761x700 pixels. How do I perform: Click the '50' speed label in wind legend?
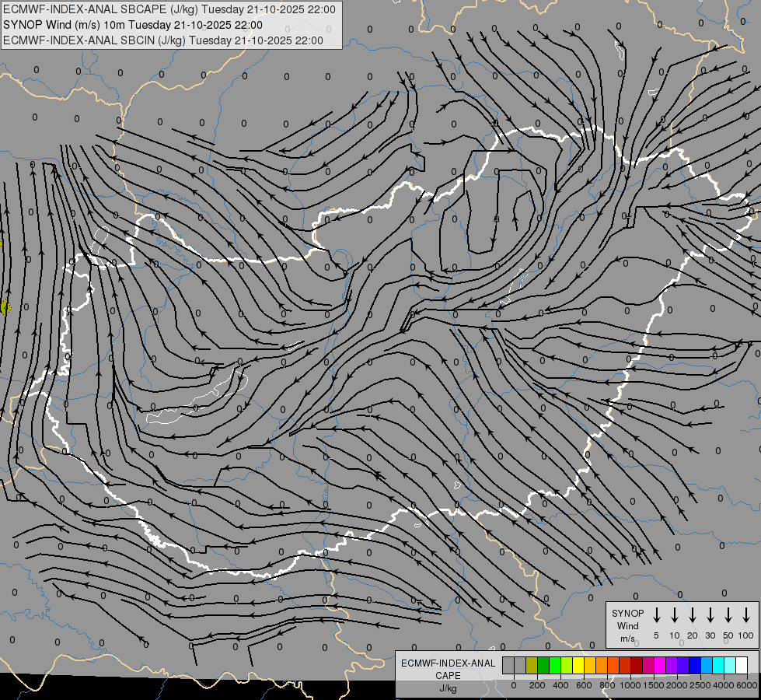pos(728,635)
